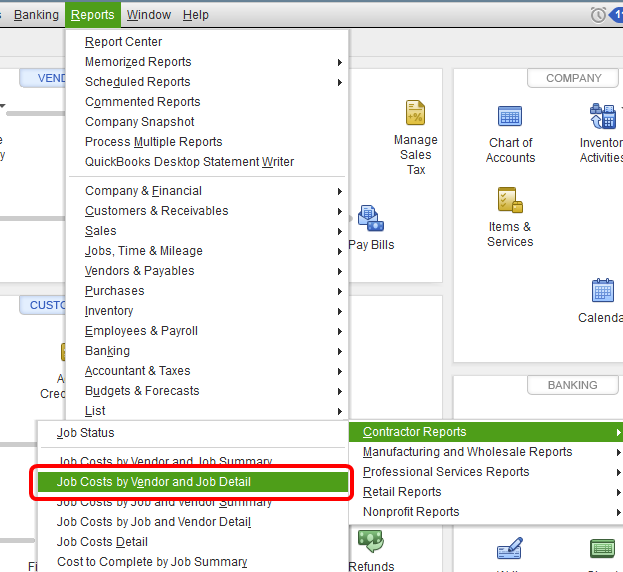Open the Refunds icon

click(x=370, y=541)
